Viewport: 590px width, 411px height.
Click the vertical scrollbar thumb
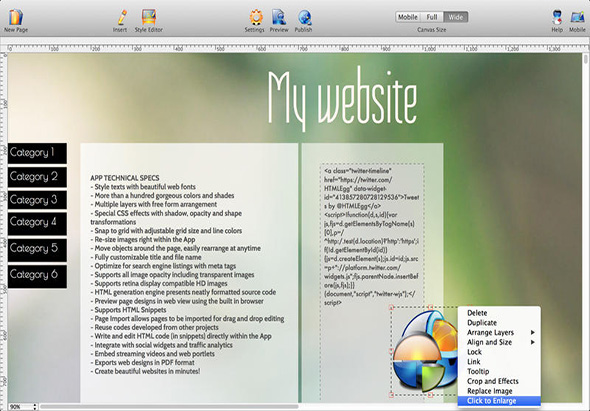[585, 59]
